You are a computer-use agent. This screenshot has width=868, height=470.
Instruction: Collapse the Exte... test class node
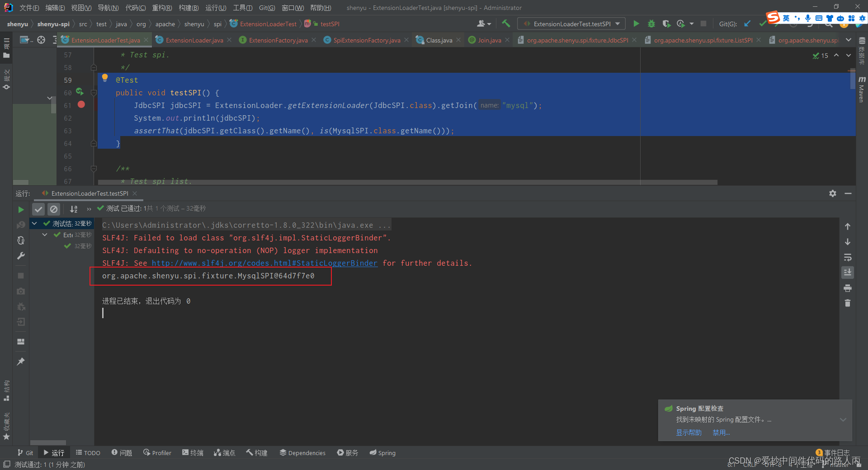[x=45, y=235]
